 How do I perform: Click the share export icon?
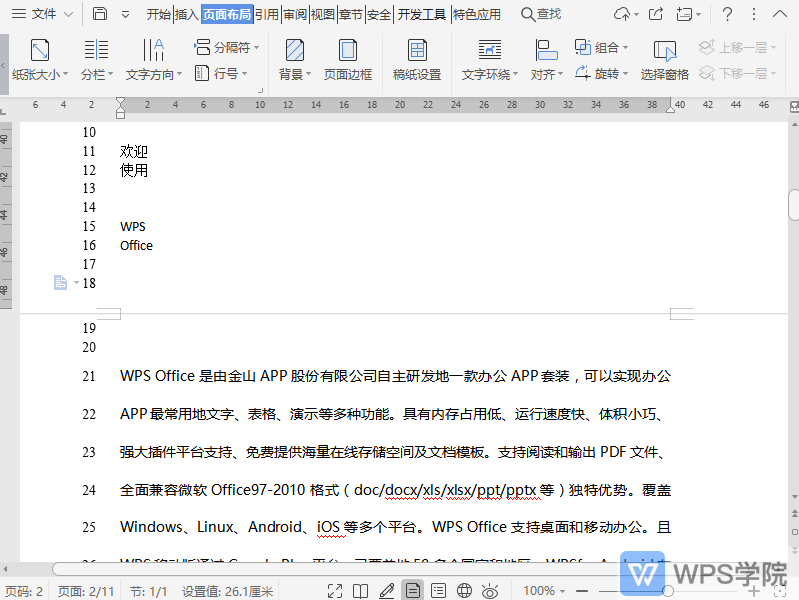656,14
